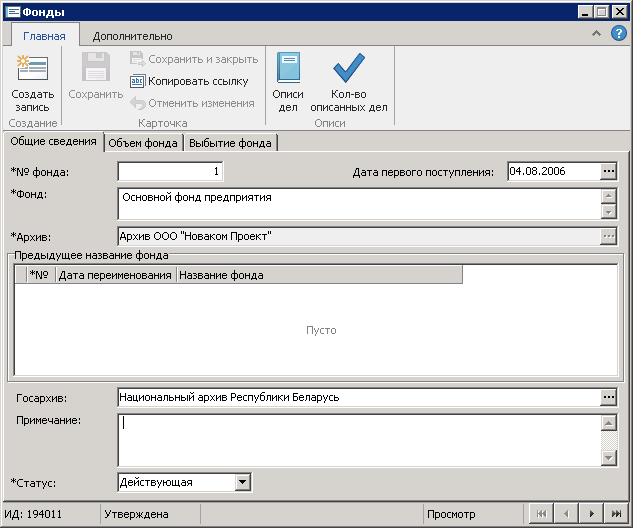633x528 pixels.
Task: Open the date picker for Дата первого поступления
Action: [609, 171]
